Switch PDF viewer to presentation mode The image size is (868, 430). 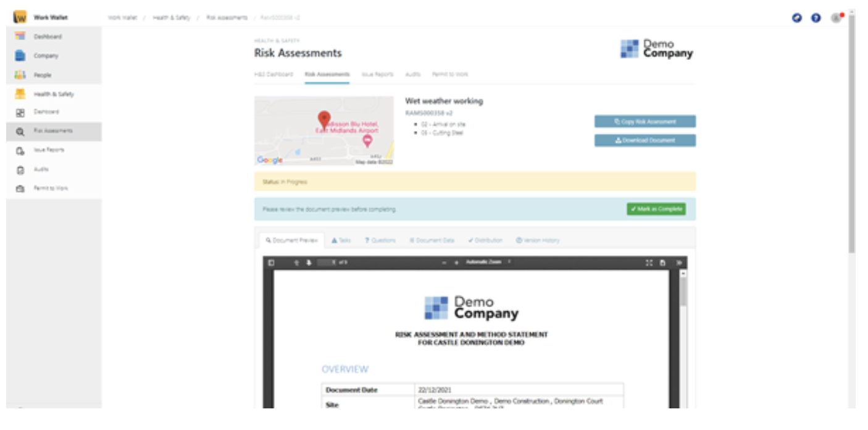(x=649, y=263)
